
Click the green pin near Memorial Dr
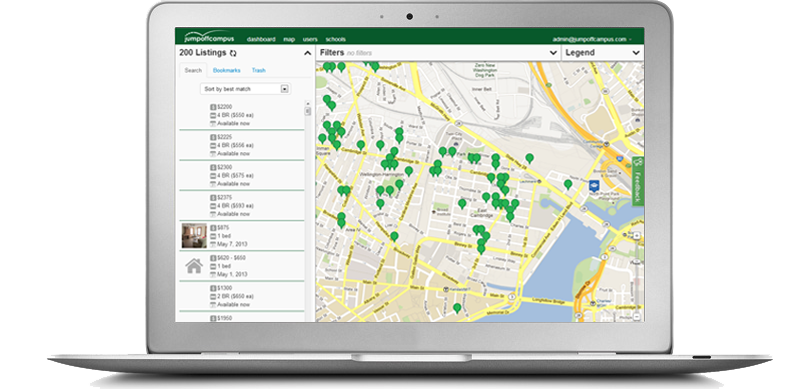pyautogui.click(x=457, y=308)
